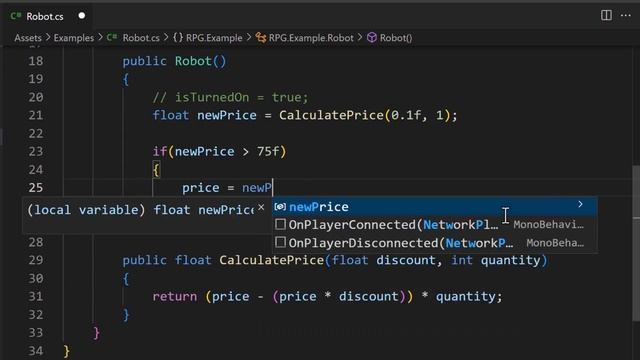640x360 pixels.
Task: Open the More Actions ellipsis menu
Action: [x=626, y=16]
